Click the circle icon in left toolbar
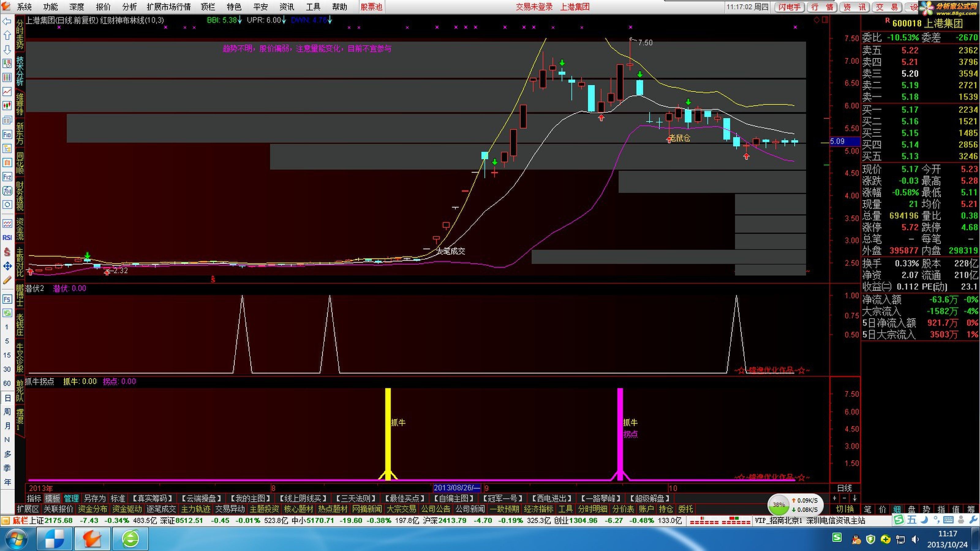 7,205
